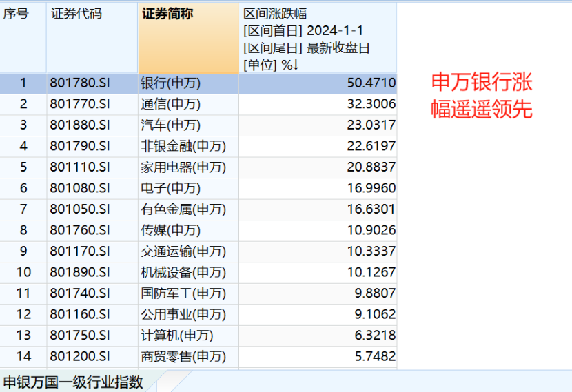The height and width of the screenshot is (392, 572).
Task: Click row number 14 cell
Action: [x=23, y=357]
